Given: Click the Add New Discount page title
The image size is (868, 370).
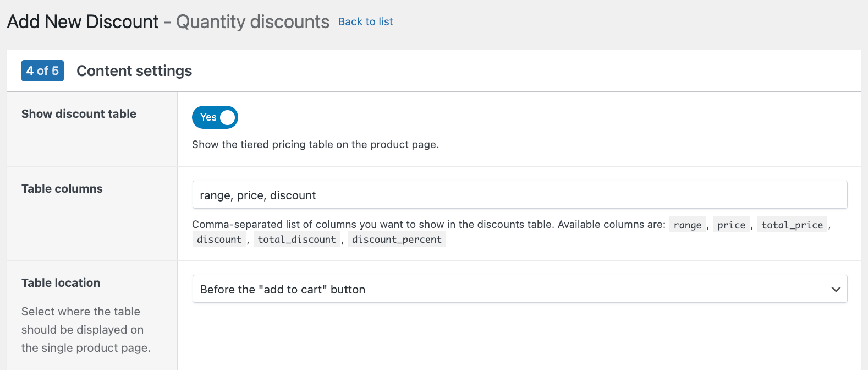Looking at the screenshot, I should [83, 21].
